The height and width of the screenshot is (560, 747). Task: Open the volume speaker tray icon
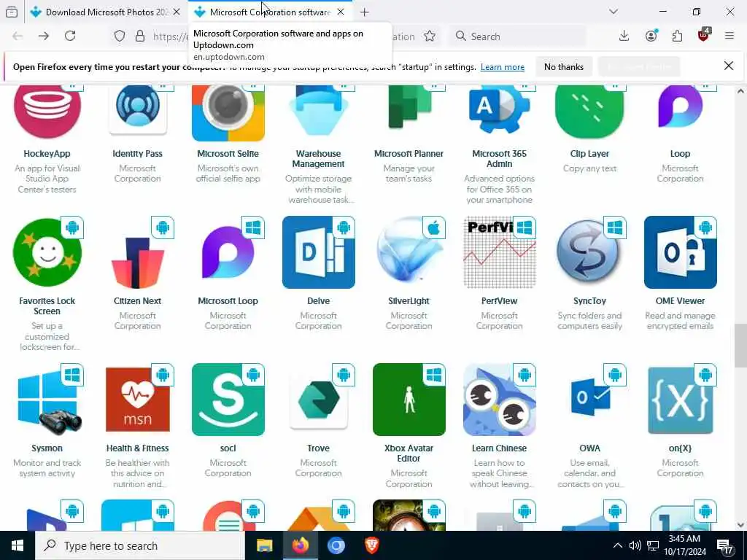(x=635, y=545)
